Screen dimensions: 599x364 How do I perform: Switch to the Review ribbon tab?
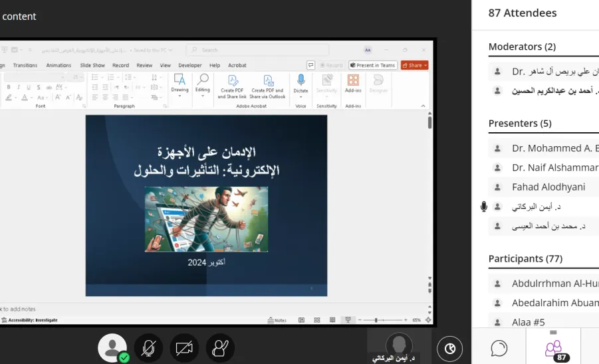tap(144, 65)
